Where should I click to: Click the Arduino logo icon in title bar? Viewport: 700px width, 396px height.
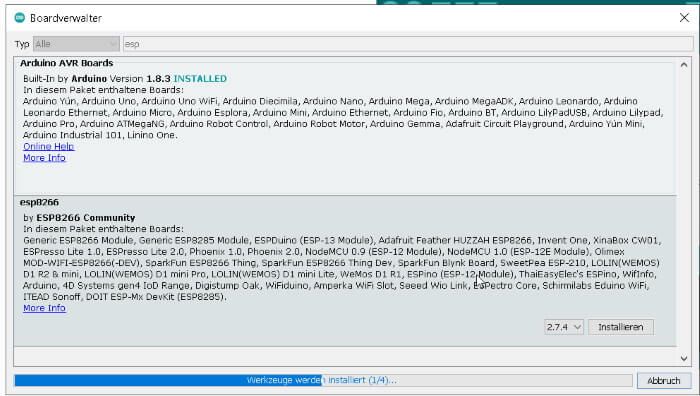pyautogui.click(x=20, y=18)
